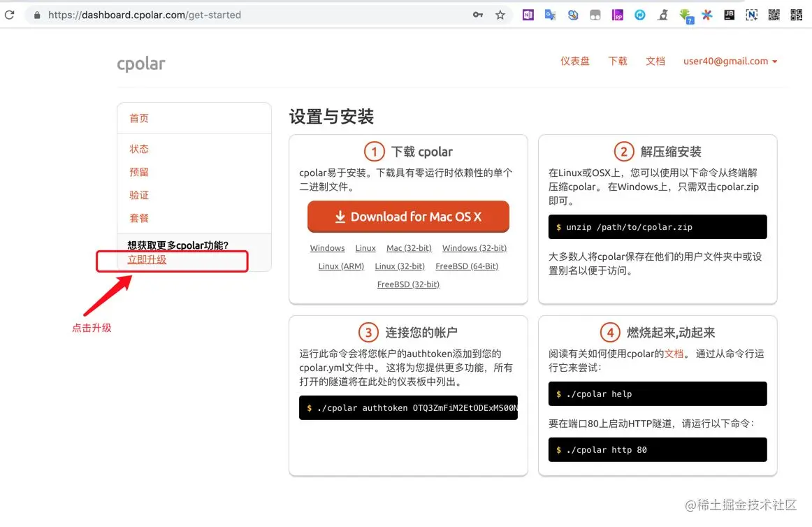812x527 pixels.
Task: Select 预留 in the sidebar
Action: 139,172
